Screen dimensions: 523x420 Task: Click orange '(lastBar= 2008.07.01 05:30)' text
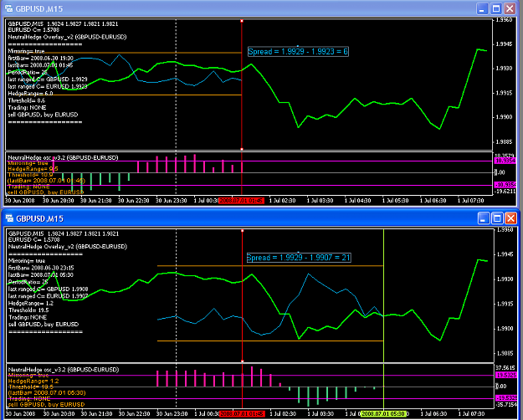click(47, 393)
